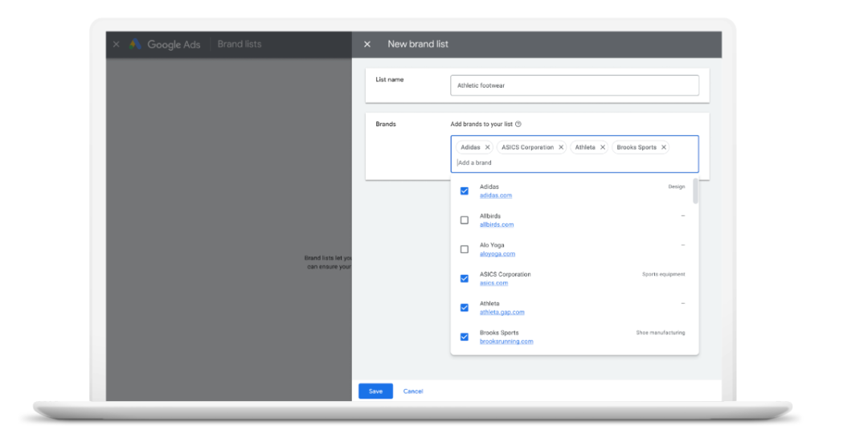Click the ASICS Corporation chip label

(x=527, y=147)
